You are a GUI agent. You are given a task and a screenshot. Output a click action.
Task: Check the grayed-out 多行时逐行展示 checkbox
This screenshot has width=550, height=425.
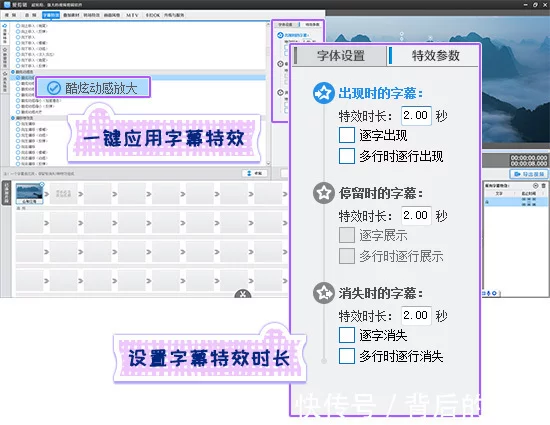(x=347, y=256)
